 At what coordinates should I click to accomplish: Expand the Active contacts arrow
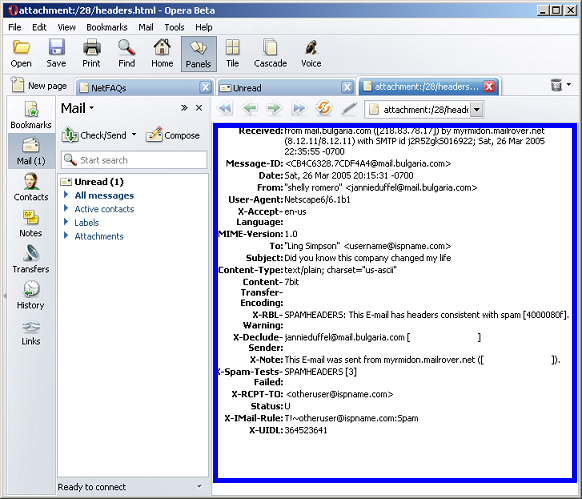tap(66, 208)
